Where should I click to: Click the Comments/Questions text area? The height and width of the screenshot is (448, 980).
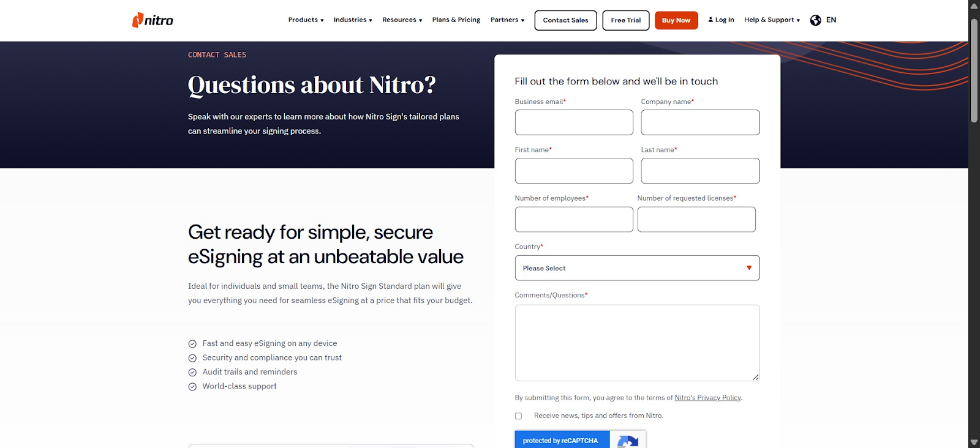click(x=637, y=343)
